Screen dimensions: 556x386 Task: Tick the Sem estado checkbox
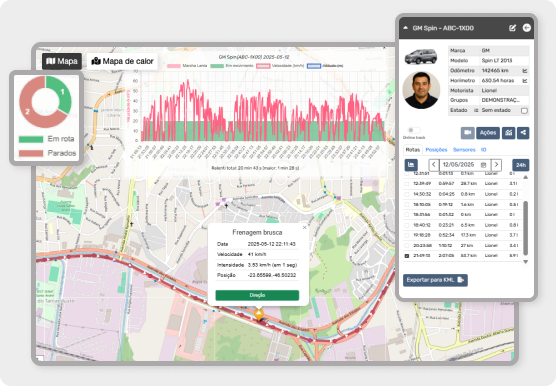[524, 111]
